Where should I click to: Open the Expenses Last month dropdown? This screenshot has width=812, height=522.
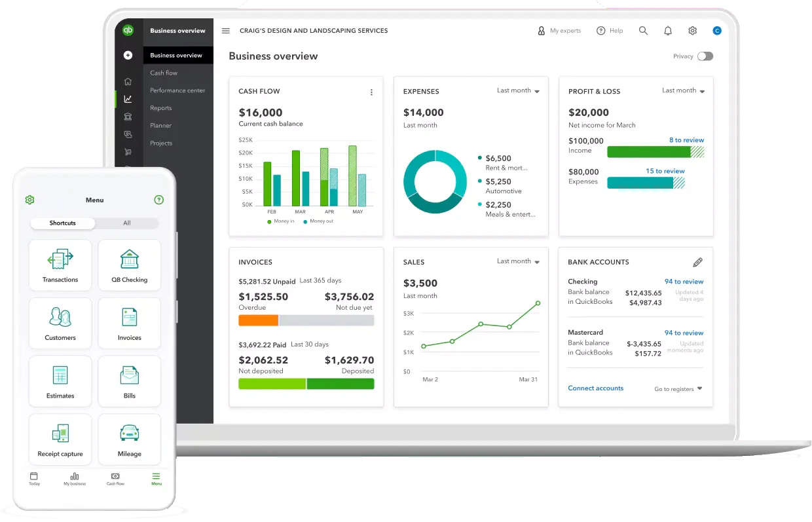click(x=518, y=90)
